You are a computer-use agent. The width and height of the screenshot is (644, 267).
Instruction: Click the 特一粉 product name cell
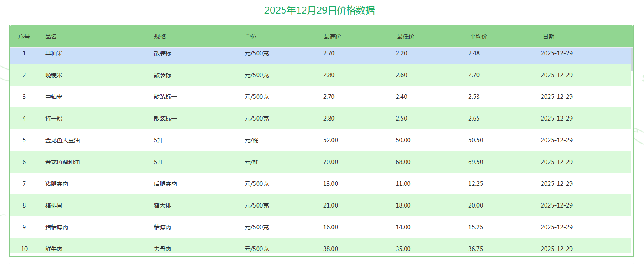click(54, 119)
